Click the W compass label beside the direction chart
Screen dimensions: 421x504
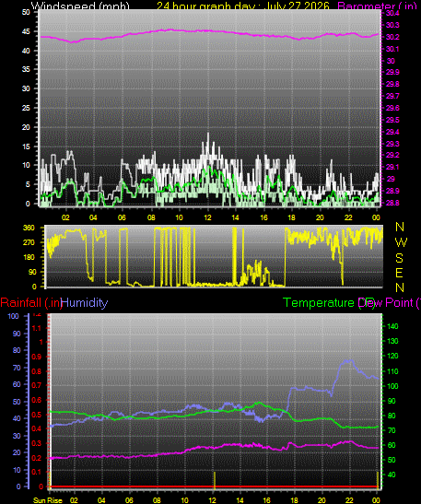[401, 242]
